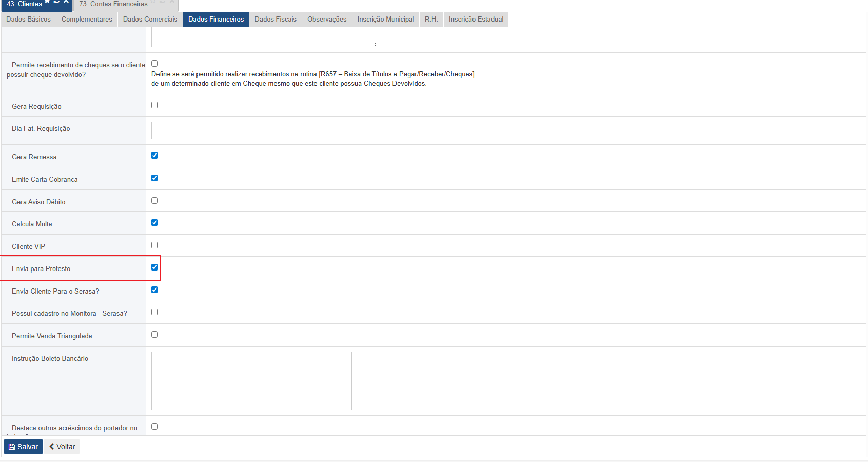Click the 'Calcula Multa' label text
Viewport: 868px width, 462px height.
(32, 224)
